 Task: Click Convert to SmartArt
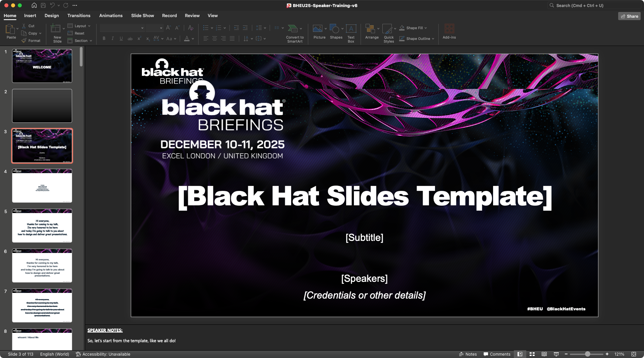click(293, 29)
